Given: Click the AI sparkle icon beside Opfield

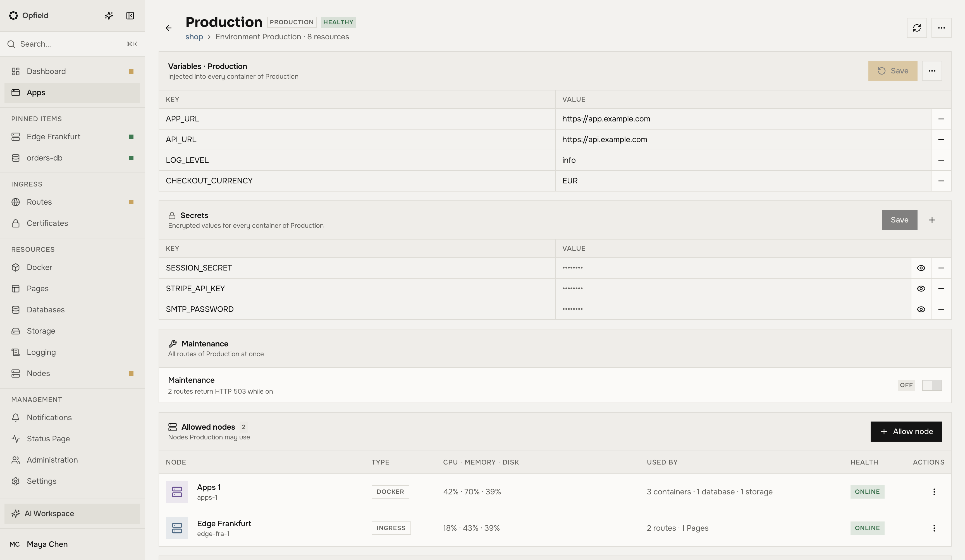Looking at the screenshot, I should point(109,16).
